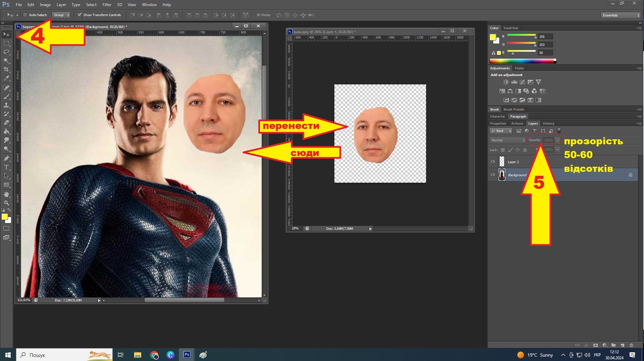Turn layer filtering switch on or off
The image size is (644, 361).
pyautogui.click(x=559, y=131)
